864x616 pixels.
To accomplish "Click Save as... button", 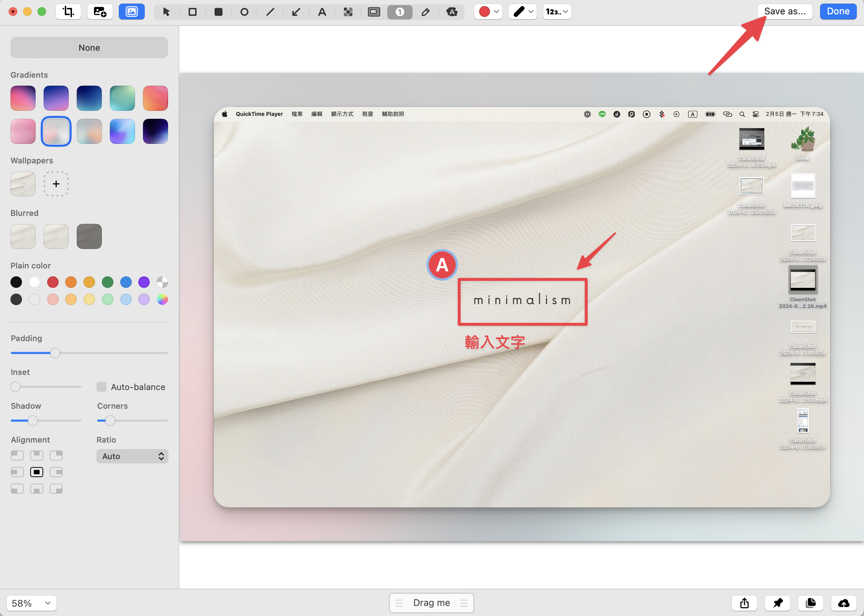I will click(x=785, y=12).
